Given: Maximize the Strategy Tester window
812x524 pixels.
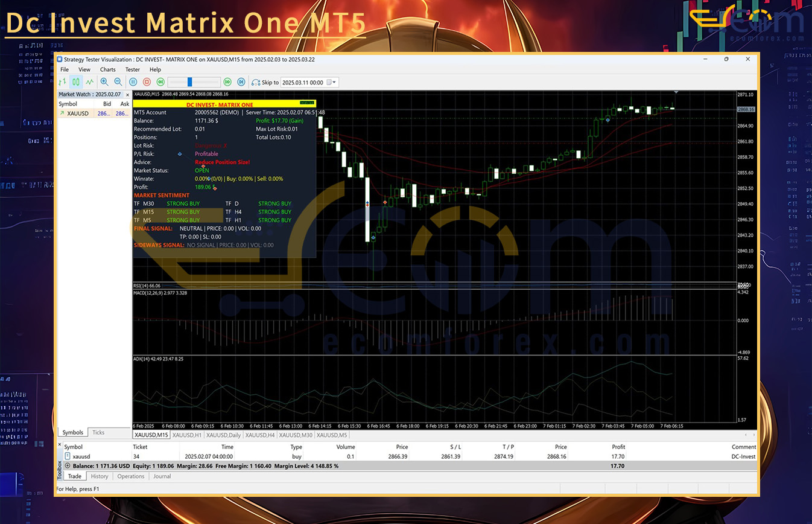Looking at the screenshot, I should point(726,59).
